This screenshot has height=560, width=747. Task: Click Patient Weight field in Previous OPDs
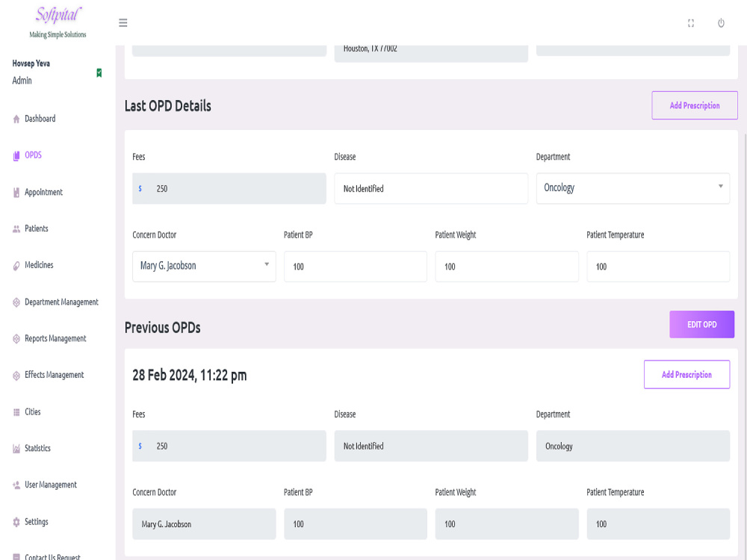click(x=507, y=524)
